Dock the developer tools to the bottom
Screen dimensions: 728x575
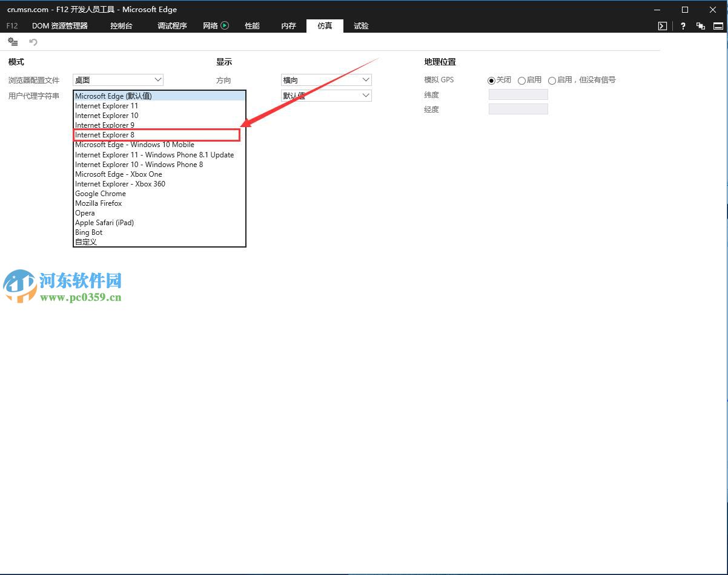coord(718,26)
